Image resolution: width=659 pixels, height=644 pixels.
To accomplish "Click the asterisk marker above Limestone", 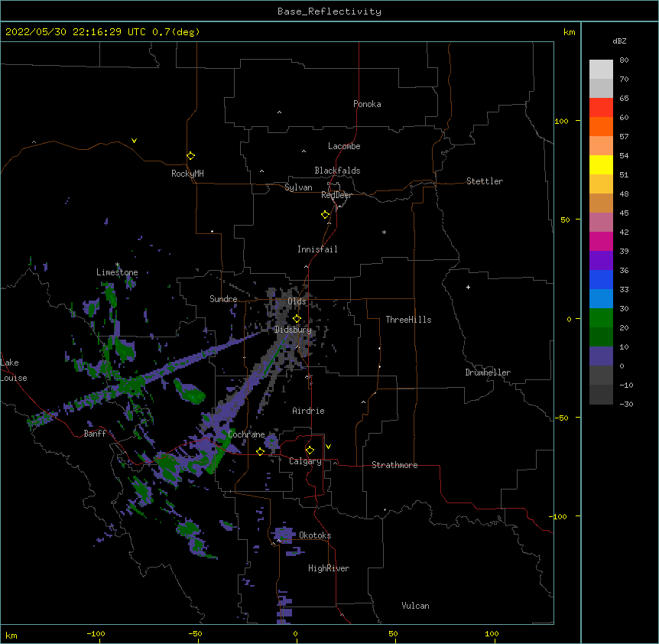I will 118,265.
